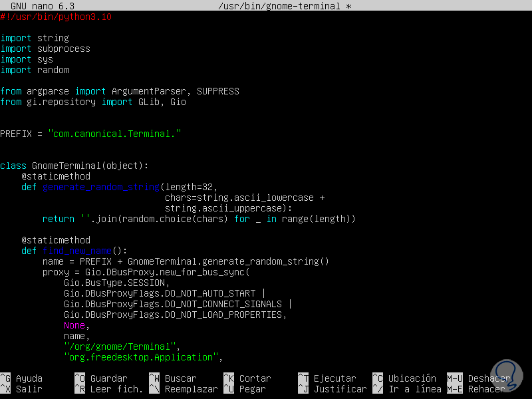Click the 'class GnomeTerminal(object):' line
Image resolution: width=532 pixels, height=399 pixels.
(74, 166)
